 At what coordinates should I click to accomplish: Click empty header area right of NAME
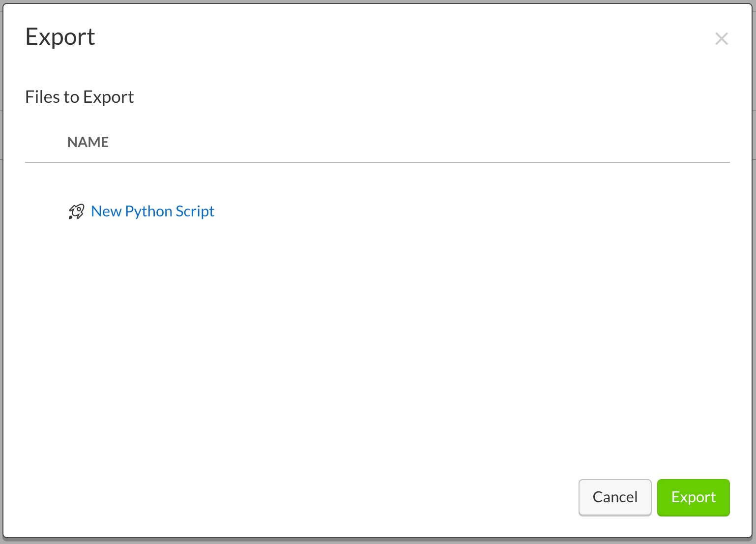click(x=393, y=142)
